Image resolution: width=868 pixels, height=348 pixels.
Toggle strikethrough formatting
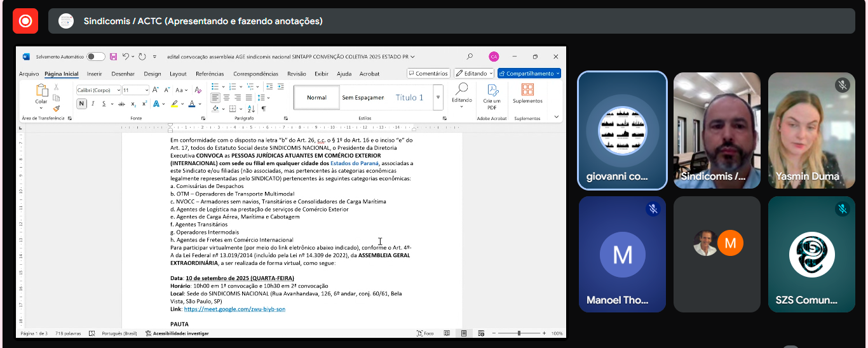click(x=121, y=104)
